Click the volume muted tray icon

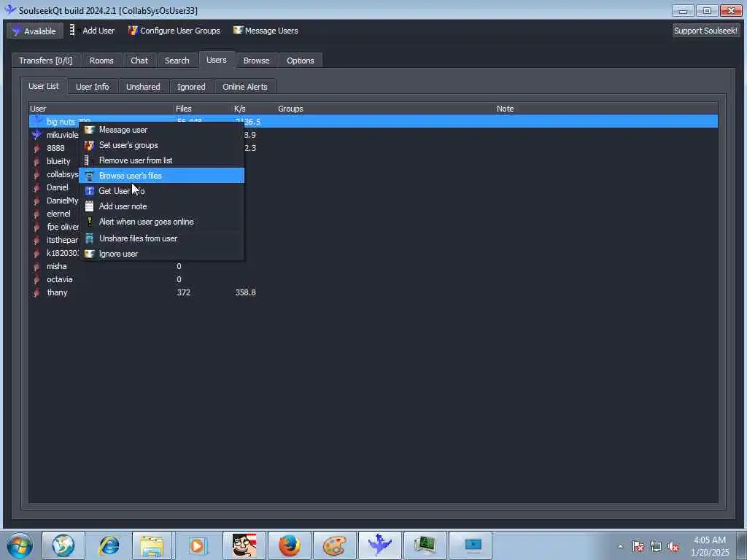(x=673, y=546)
